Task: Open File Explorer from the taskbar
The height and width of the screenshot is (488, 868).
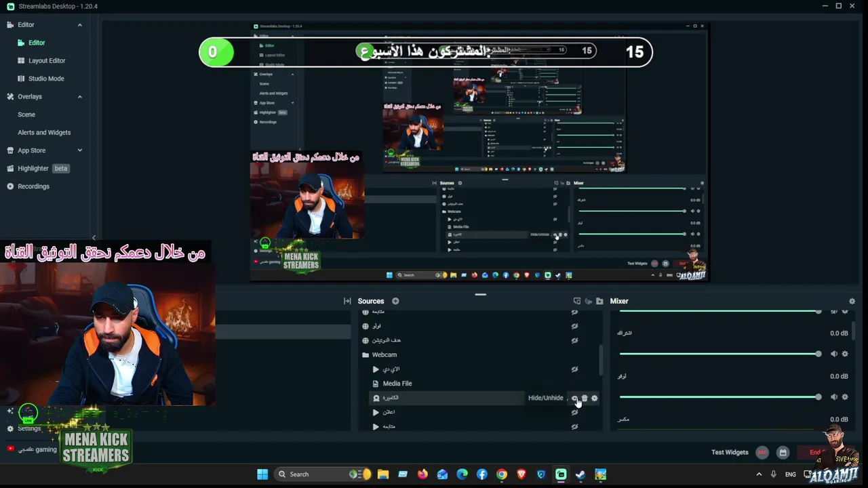Action: [x=383, y=474]
